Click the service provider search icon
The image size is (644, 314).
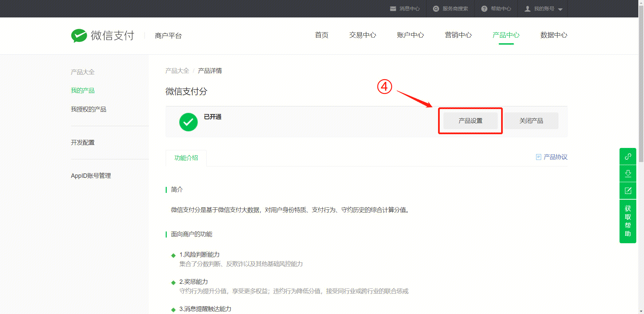coord(436,9)
